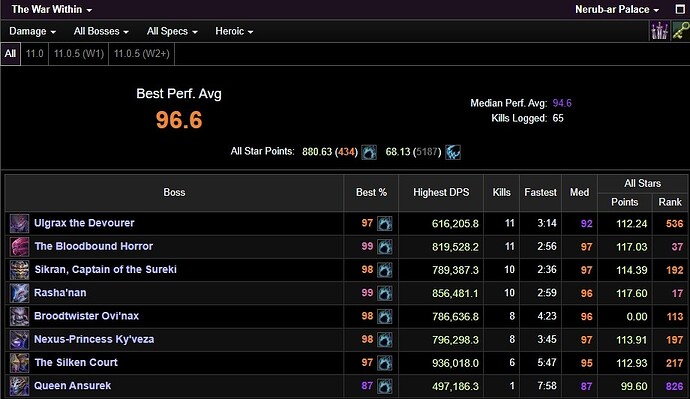Click Rasha'nan rank value 17
690x399 pixels.
(678, 293)
